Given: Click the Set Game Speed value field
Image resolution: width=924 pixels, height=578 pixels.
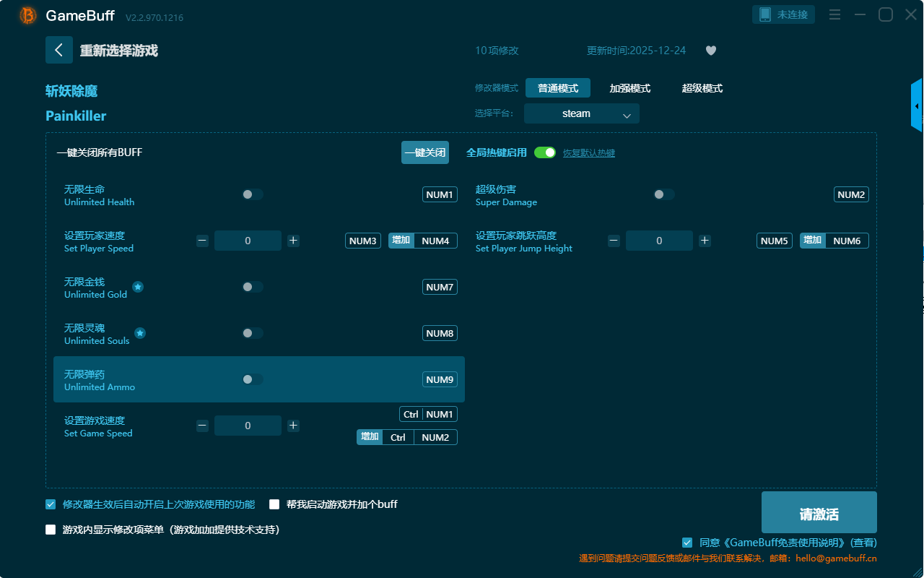Looking at the screenshot, I should click(248, 426).
